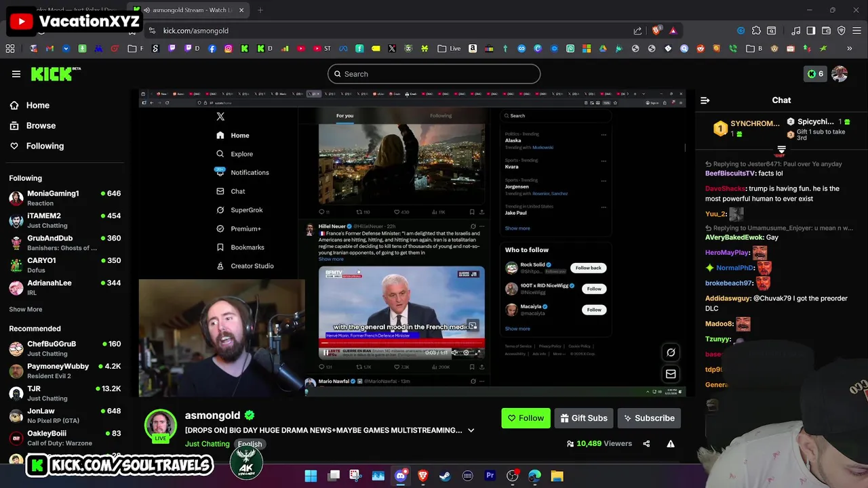Share the stream using share icon
Image resolution: width=868 pixels, height=488 pixels.
[646, 444]
